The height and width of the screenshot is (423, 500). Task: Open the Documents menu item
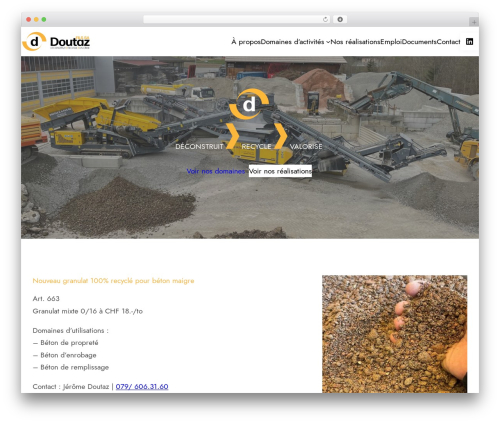(419, 42)
